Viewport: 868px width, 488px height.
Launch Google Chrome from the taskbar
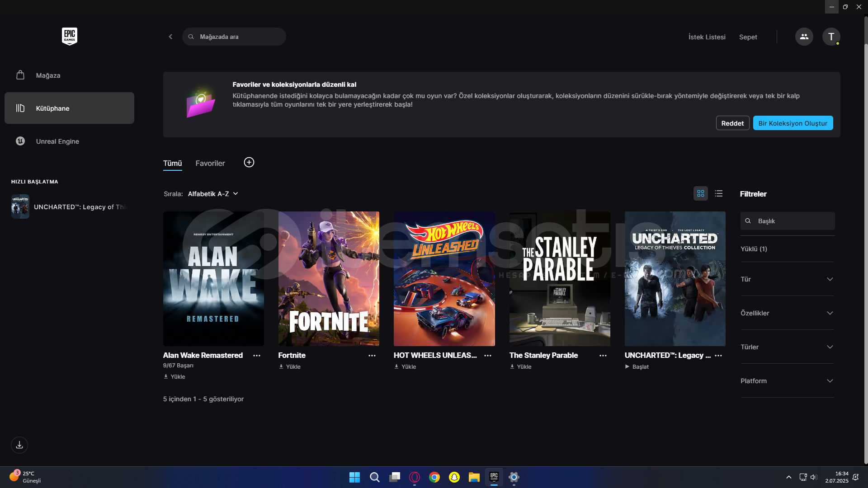click(x=434, y=477)
